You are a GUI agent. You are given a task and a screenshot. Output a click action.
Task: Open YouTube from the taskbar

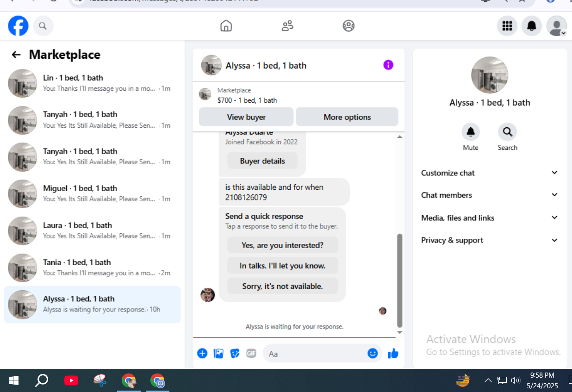pos(71,380)
